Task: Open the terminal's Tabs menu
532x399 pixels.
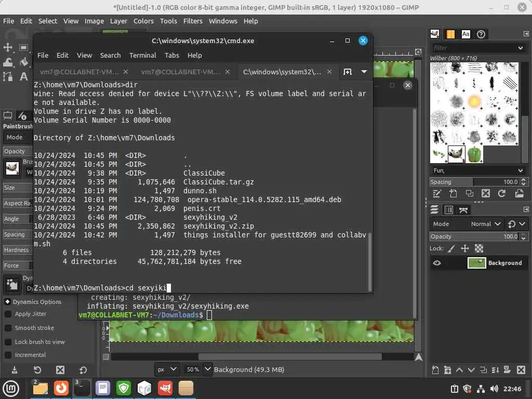Action: 171,55
